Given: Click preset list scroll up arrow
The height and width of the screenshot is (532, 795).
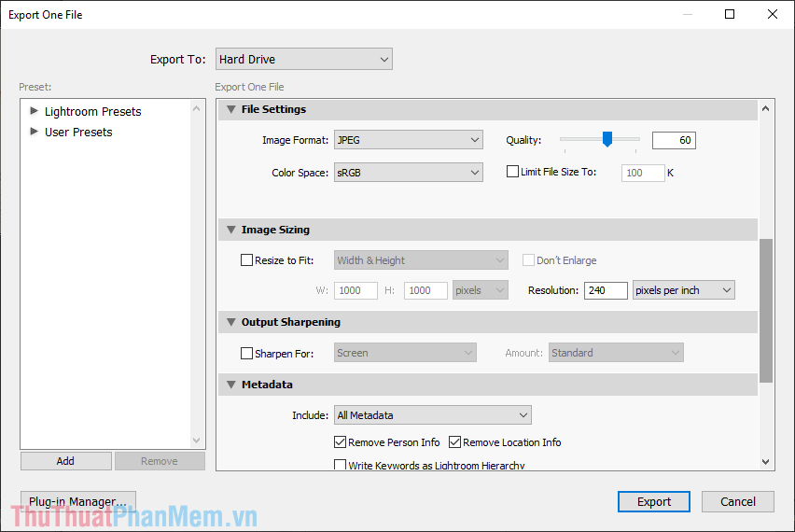Looking at the screenshot, I should (197, 108).
